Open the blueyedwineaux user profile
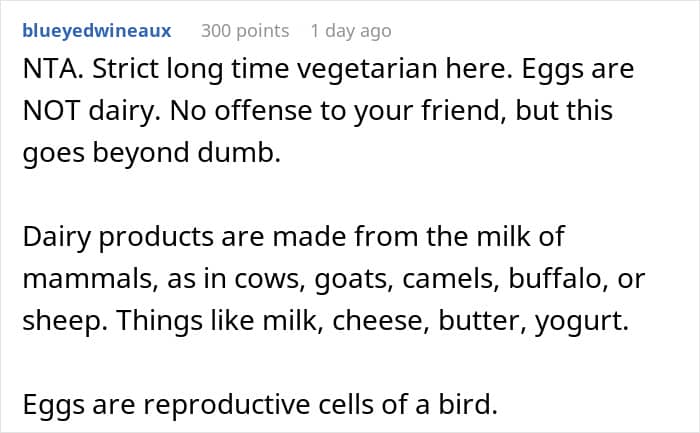This screenshot has height=433, width=700. pyautogui.click(x=96, y=31)
